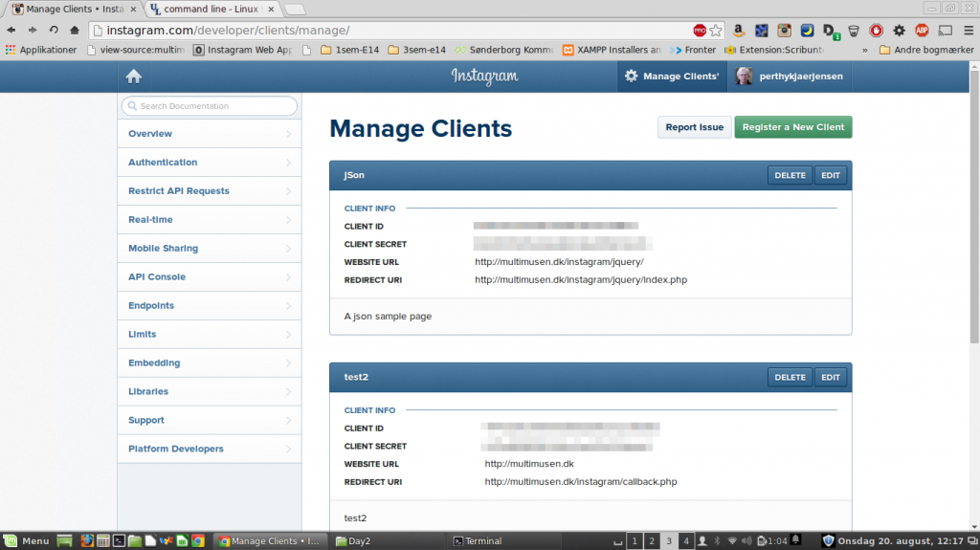Screen dimensions: 980x550
Task: Open the Instagram camera extension icon
Action: [x=784, y=30]
